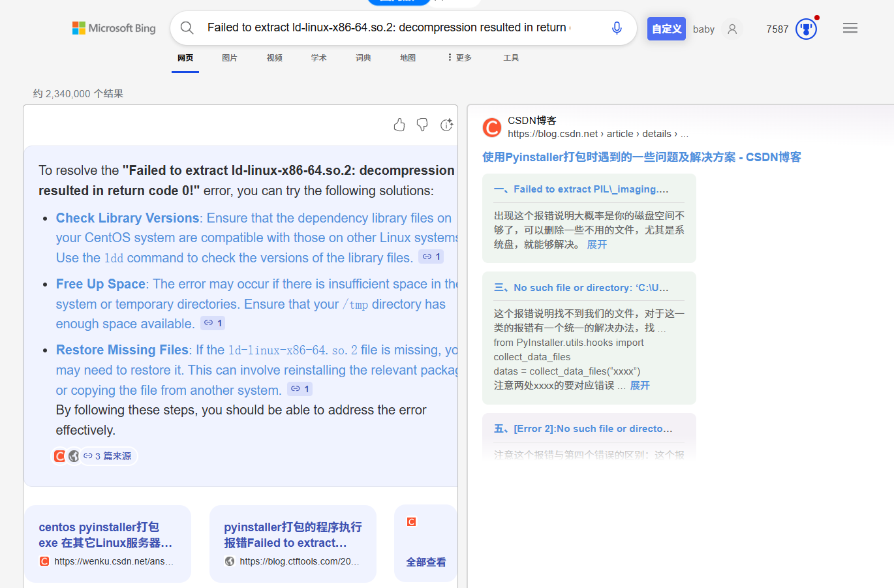Open the user account avatar icon
Image resolution: width=894 pixels, height=588 pixels.
(x=732, y=29)
